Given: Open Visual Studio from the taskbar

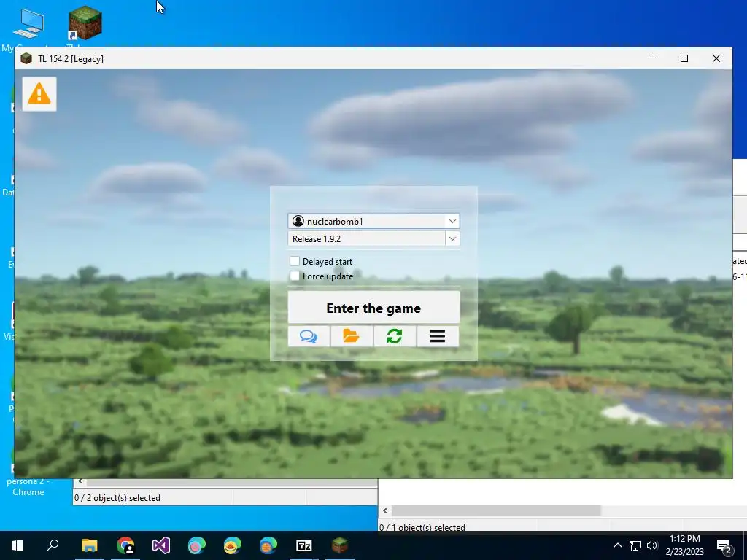Looking at the screenshot, I should (x=161, y=545).
